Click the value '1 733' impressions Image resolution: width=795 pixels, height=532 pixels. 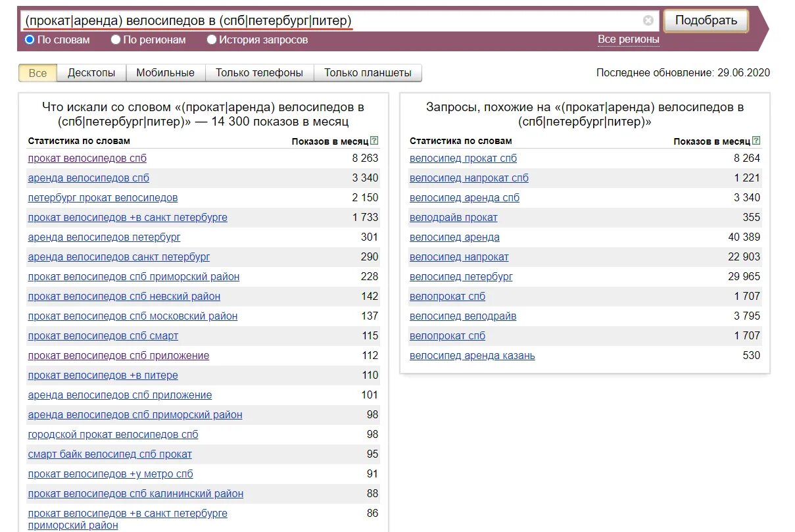coord(365,218)
